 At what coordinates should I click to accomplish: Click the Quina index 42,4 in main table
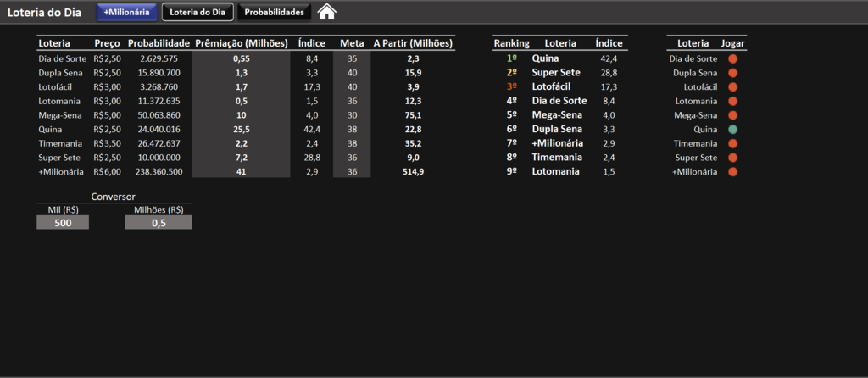click(312, 130)
